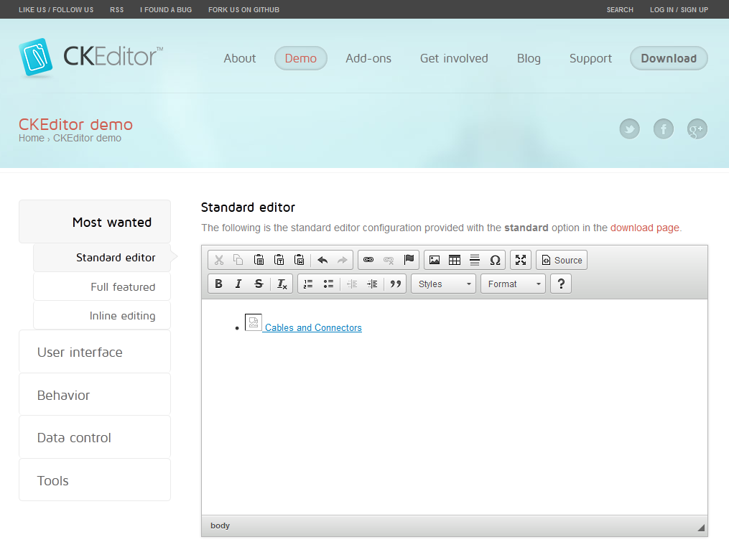Toggle Bold formatting
The image size is (729, 560).
pos(218,284)
